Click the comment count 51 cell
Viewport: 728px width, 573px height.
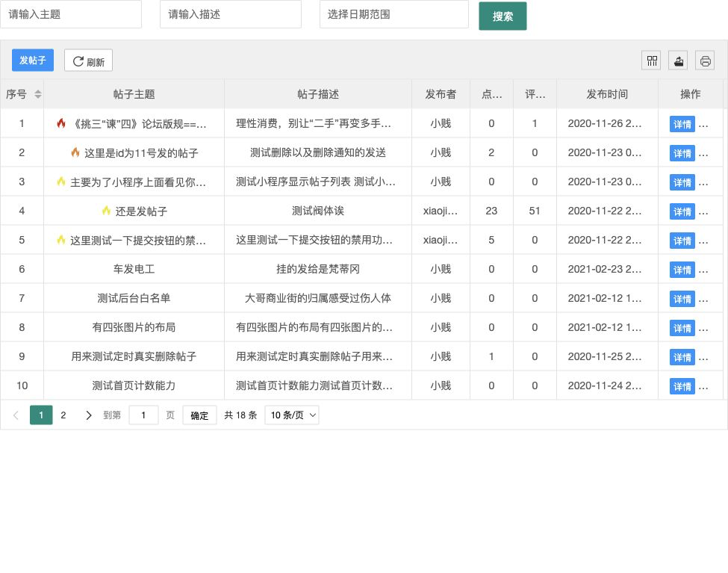(x=535, y=211)
